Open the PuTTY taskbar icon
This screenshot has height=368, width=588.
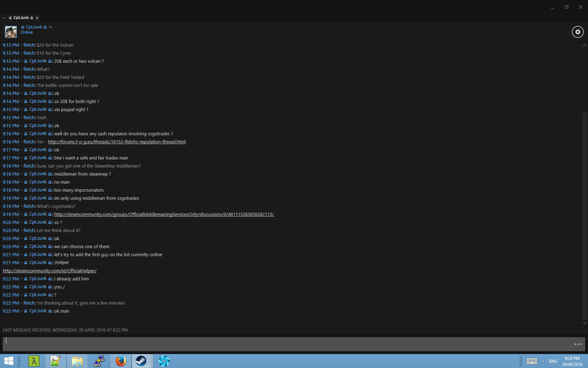[x=99, y=361]
